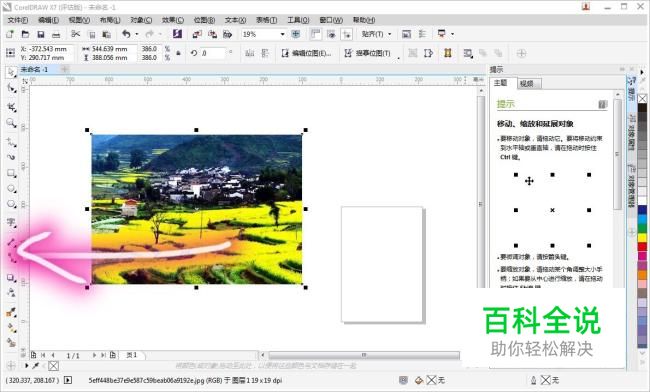Click the Export icon

[x=212, y=34]
